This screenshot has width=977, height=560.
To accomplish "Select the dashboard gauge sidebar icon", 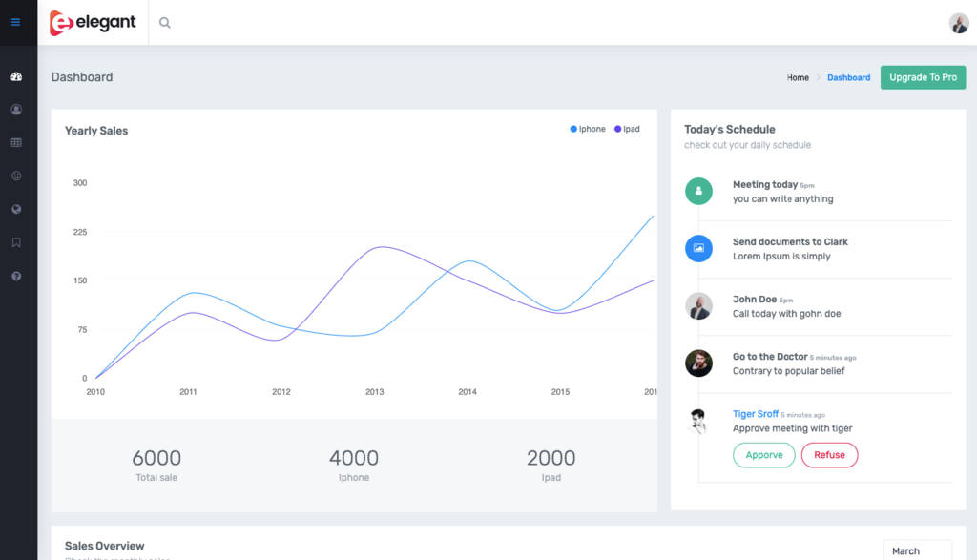I will coord(16,76).
